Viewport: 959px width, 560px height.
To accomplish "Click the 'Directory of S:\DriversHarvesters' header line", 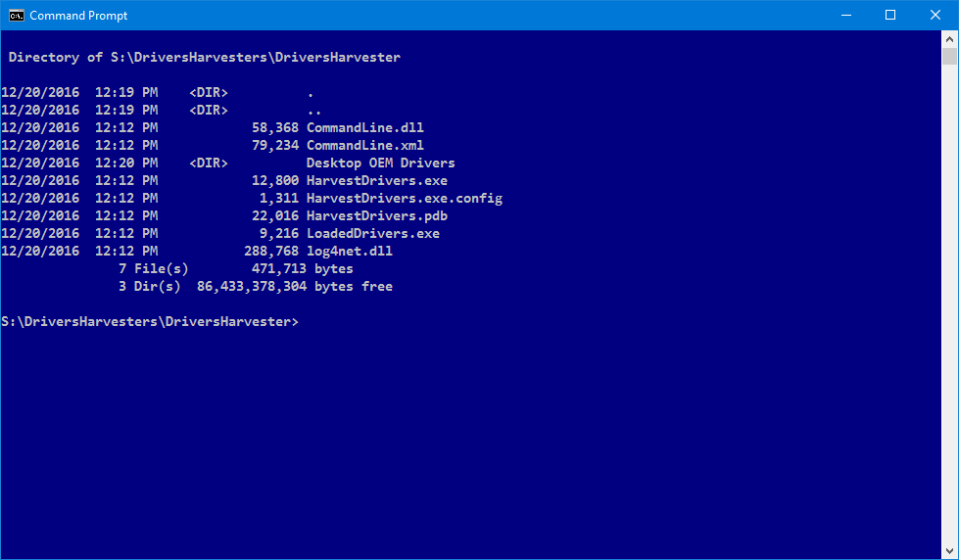I will [204, 58].
